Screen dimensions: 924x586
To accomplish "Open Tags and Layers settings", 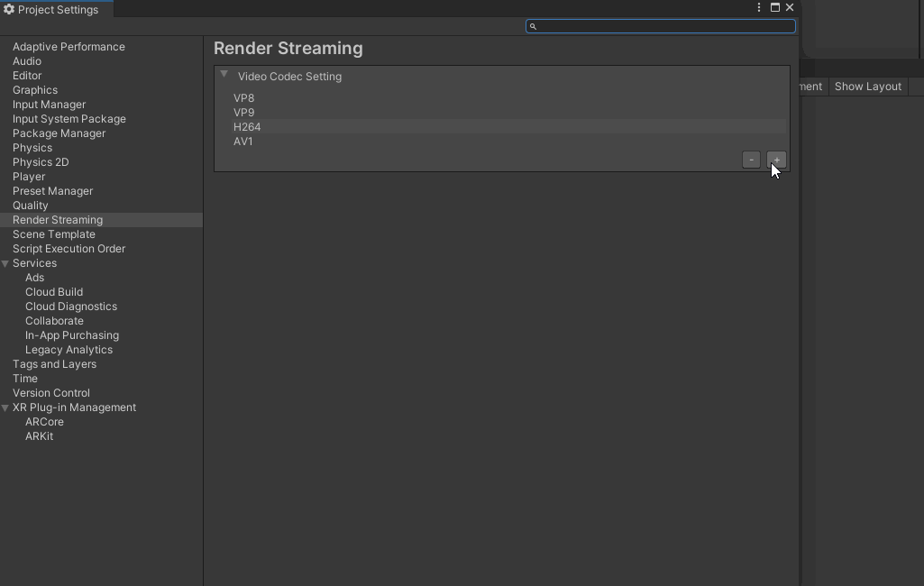I will click(54, 364).
